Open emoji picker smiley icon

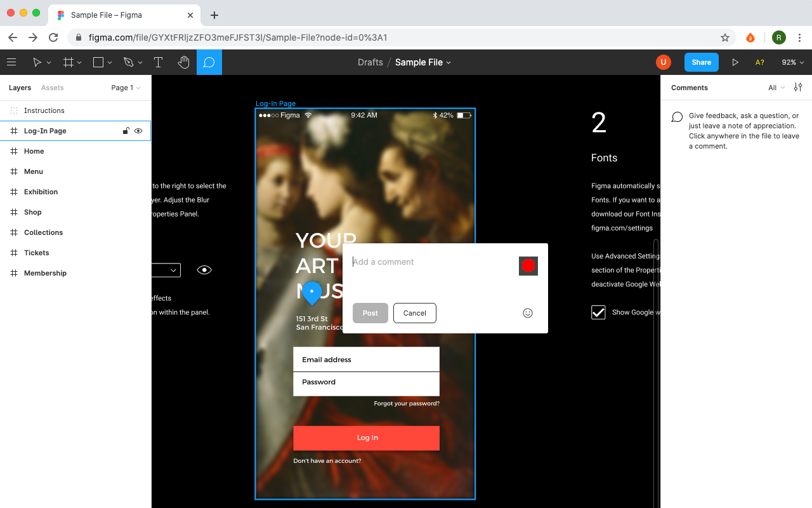(528, 313)
